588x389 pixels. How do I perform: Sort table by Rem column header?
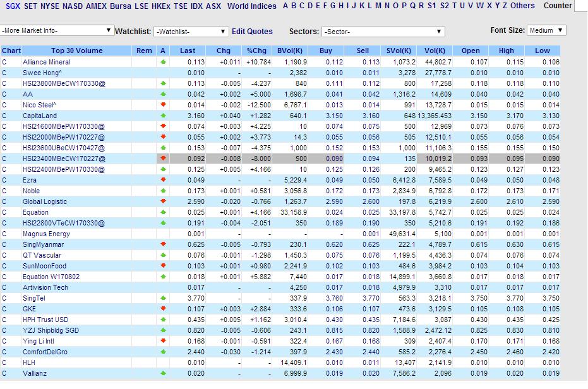144,51
